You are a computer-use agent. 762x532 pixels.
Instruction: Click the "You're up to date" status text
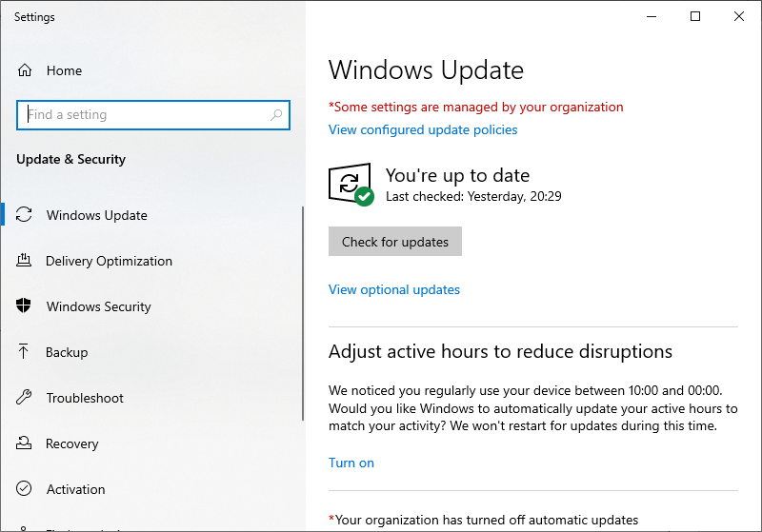458,176
